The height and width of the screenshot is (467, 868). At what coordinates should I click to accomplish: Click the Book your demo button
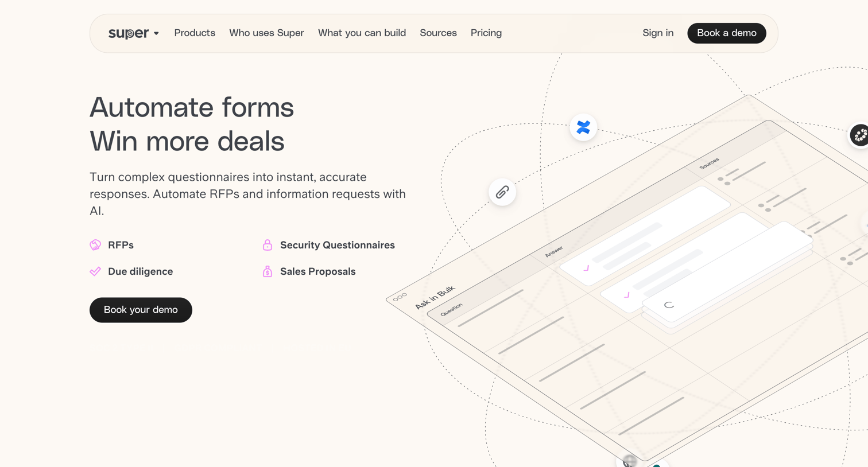click(x=141, y=310)
